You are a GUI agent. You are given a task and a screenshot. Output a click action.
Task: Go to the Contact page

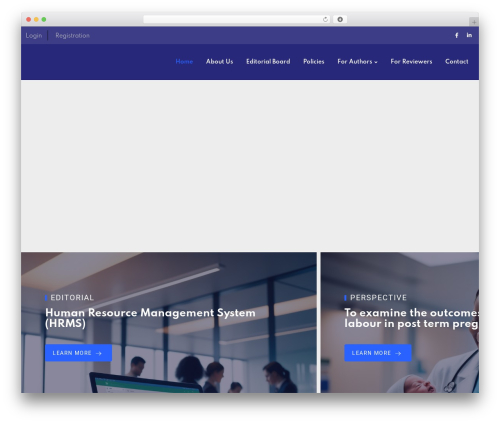pyautogui.click(x=456, y=62)
